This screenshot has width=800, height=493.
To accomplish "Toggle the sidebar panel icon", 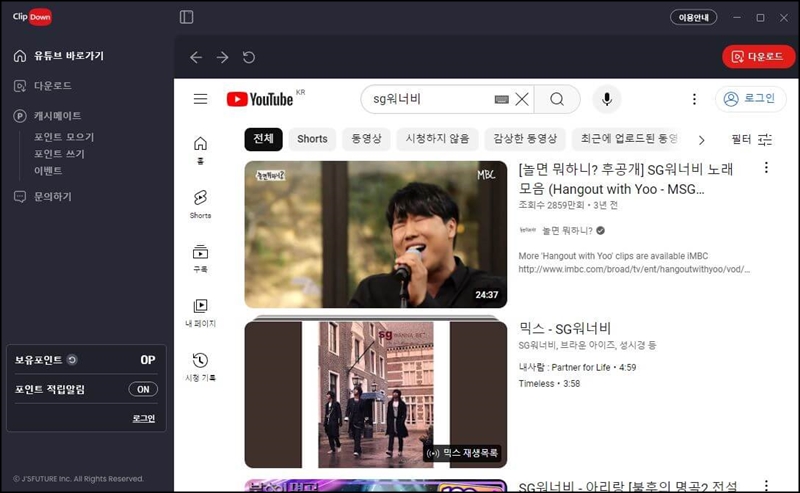I will [186, 17].
